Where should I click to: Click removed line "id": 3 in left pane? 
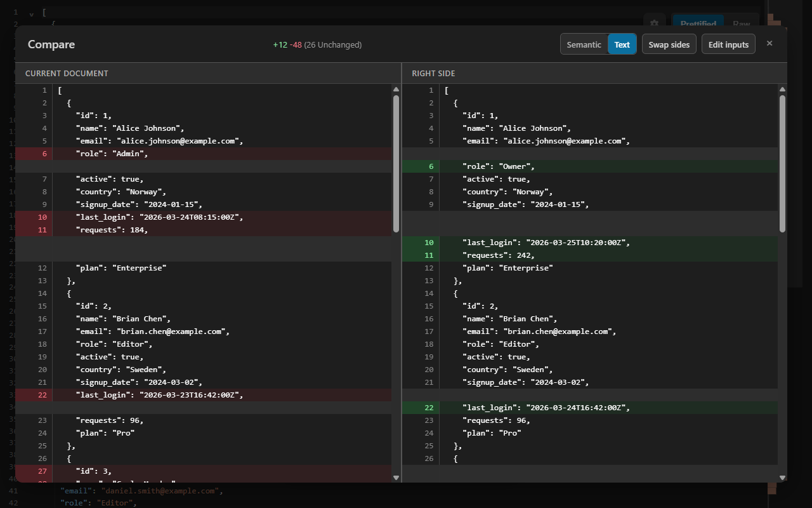(204, 471)
